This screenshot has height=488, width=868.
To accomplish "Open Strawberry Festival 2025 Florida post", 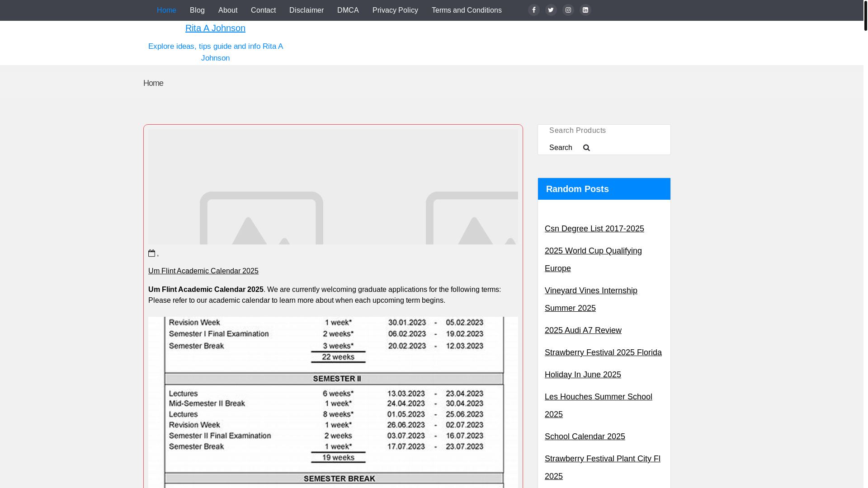I will coord(603,352).
